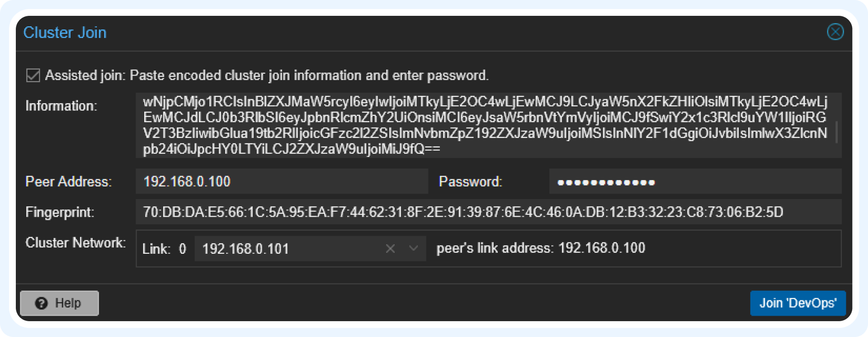The image size is (868, 337).
Task: Clear the Link 0 address with X icon
Action: pos(390,248)
